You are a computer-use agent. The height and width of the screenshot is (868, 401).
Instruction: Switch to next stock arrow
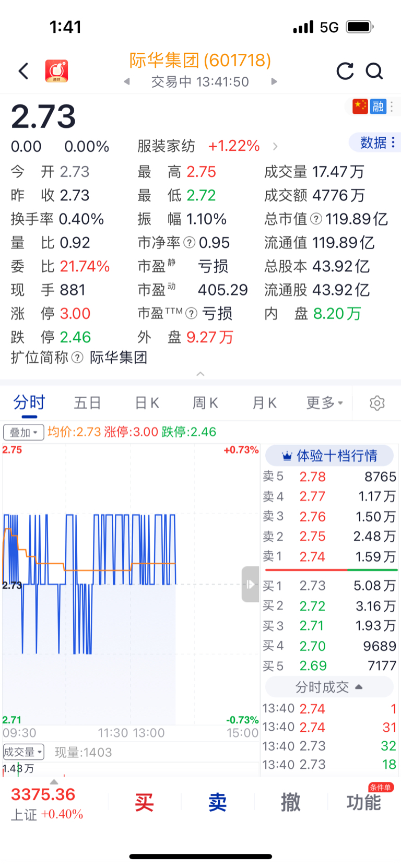coord(274,81)
